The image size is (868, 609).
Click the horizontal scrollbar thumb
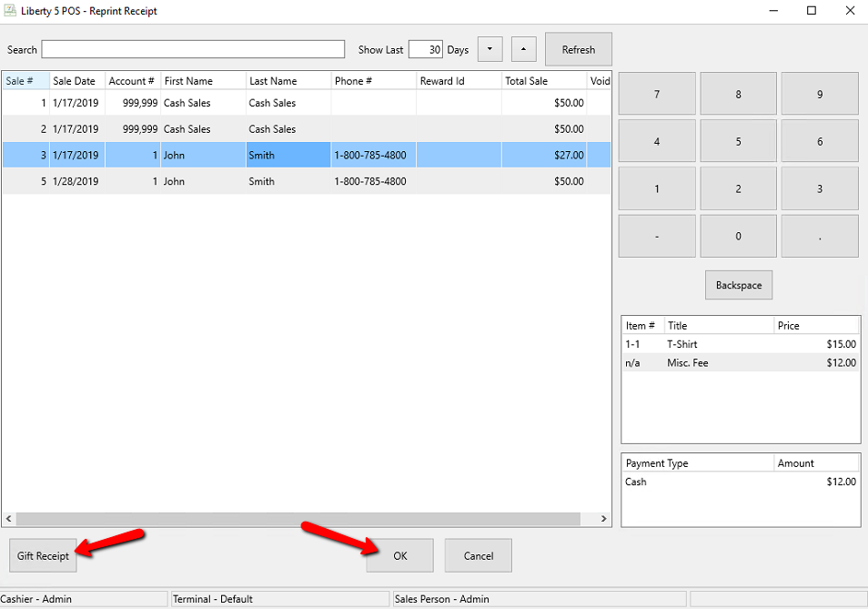[x=298, y=519]
